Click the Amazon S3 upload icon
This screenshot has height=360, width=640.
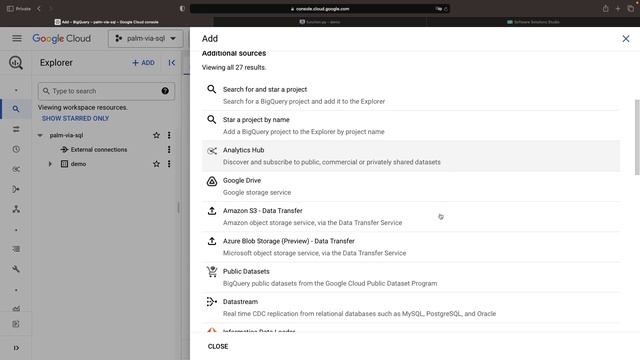[211, 211]
